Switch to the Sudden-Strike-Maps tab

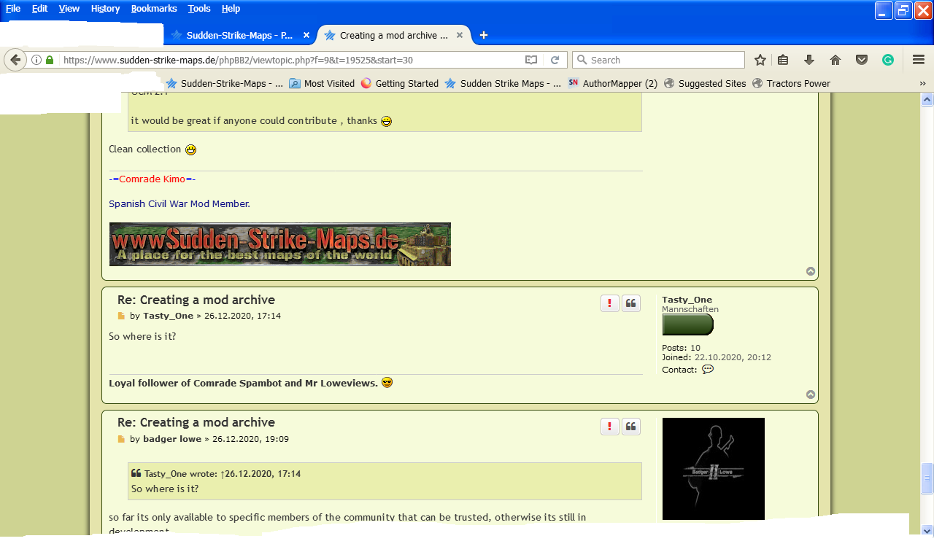click(240, 35)
